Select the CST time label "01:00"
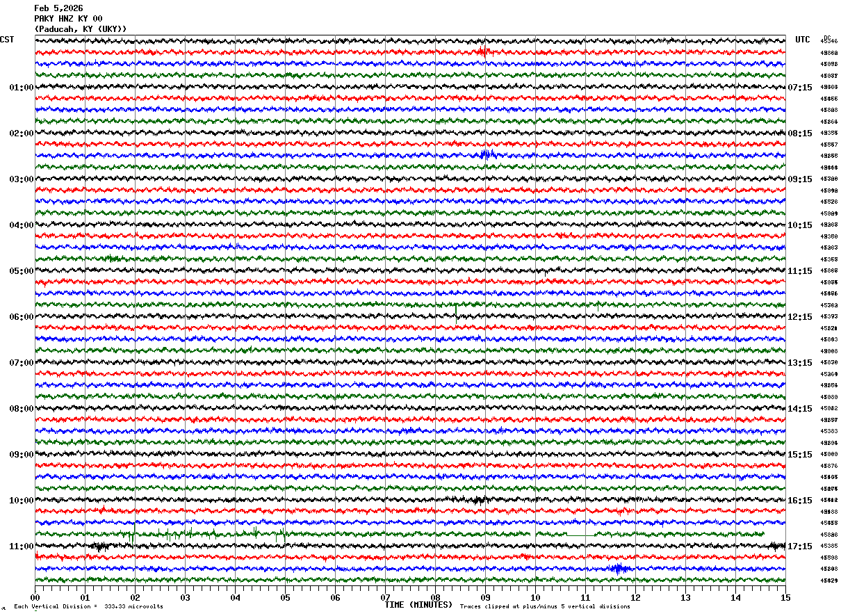The width and height of the screenshot is (841, 616). [22, 88]
